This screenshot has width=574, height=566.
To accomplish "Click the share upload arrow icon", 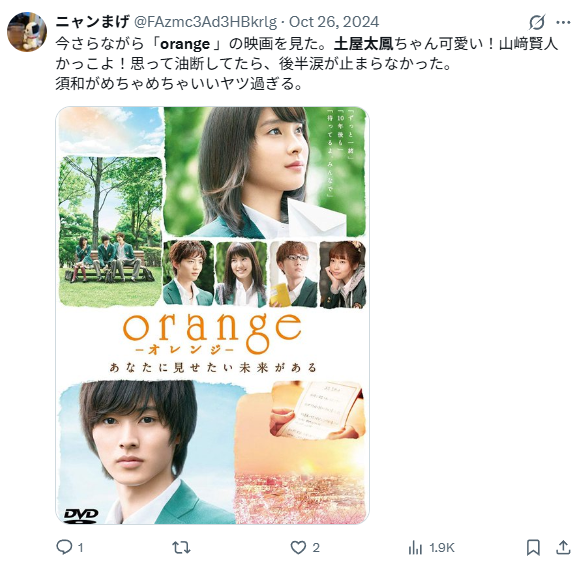I will [x=563, y=548].
